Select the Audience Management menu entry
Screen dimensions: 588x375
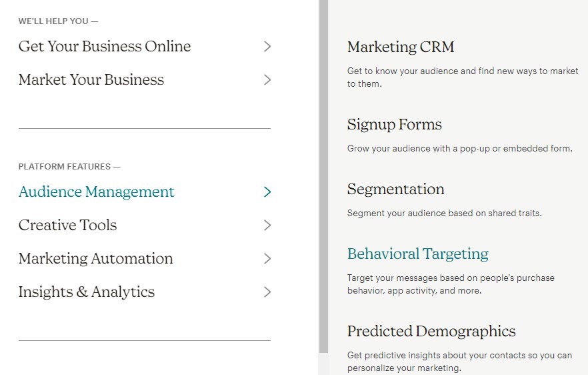click(97, 192)
